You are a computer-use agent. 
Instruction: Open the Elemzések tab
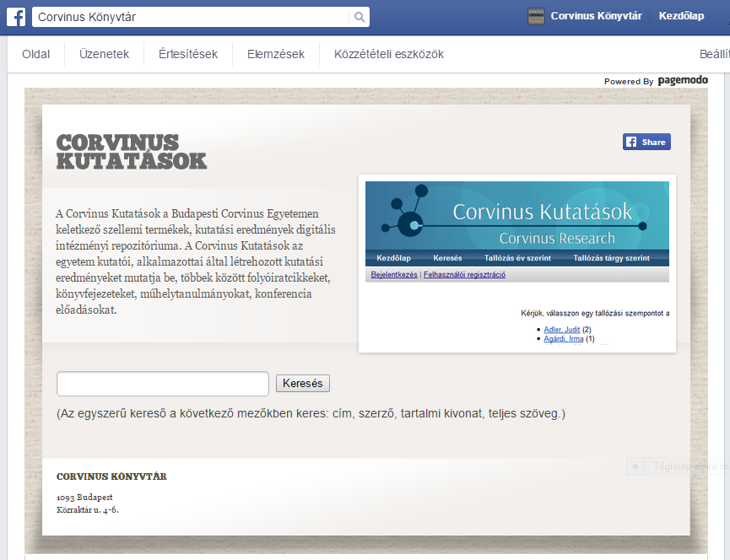276,54
